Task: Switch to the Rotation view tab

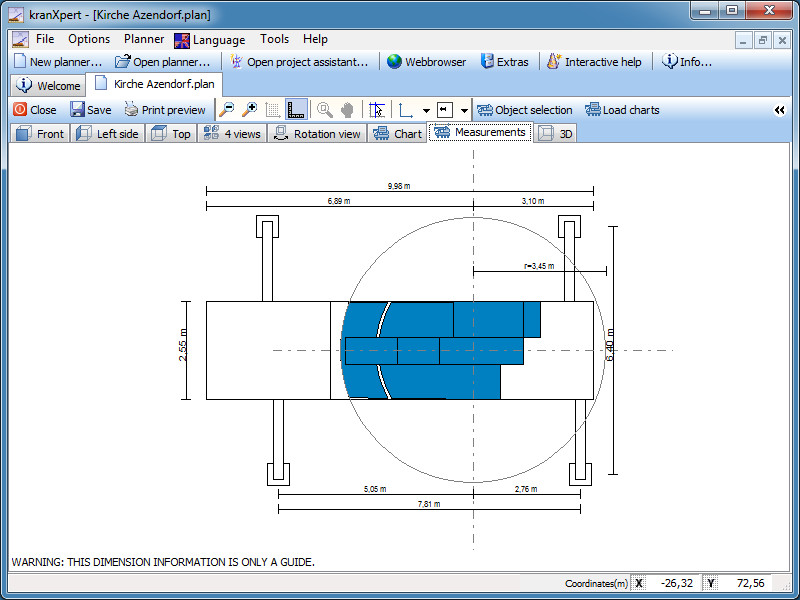Action: point(317,133)
